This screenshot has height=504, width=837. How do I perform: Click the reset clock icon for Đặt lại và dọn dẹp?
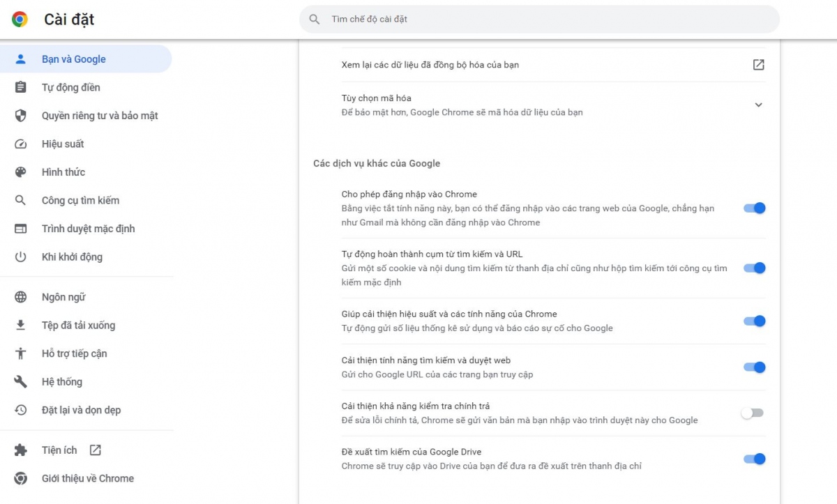click(21, 410)
